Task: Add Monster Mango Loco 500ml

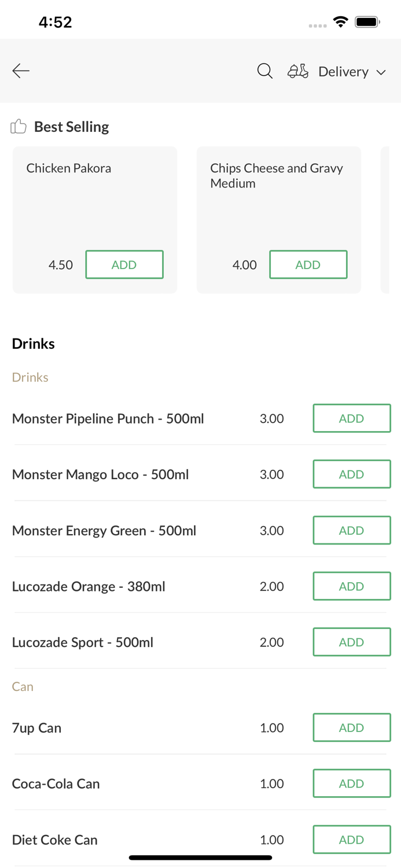Action: [x=351, y=475]
